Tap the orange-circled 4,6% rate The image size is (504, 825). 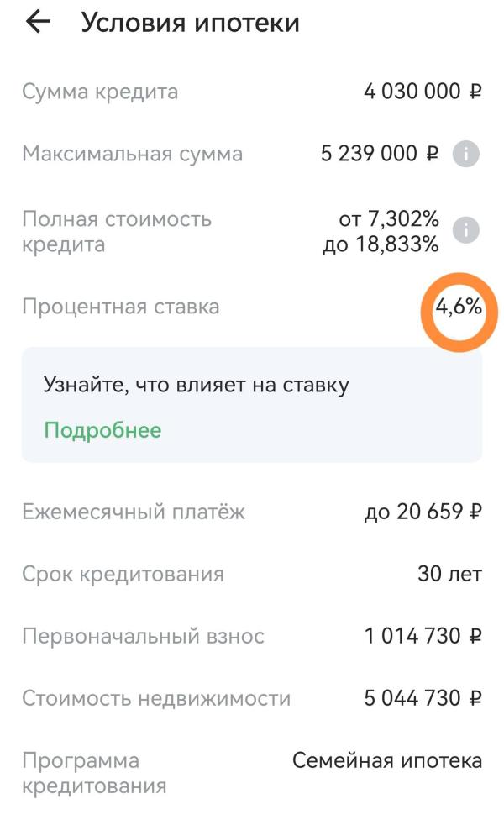pos(459,306)
